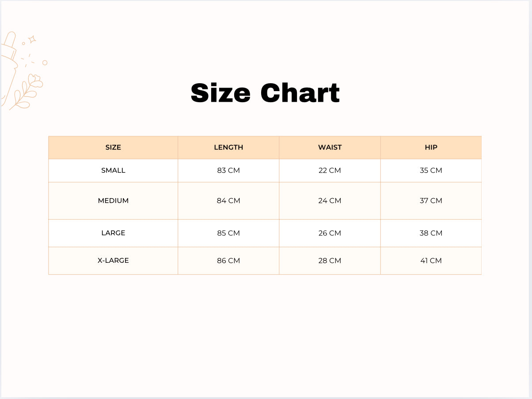Click the 86 CM length cell
This screenshot has width=532, height=399.
[228, 261]
